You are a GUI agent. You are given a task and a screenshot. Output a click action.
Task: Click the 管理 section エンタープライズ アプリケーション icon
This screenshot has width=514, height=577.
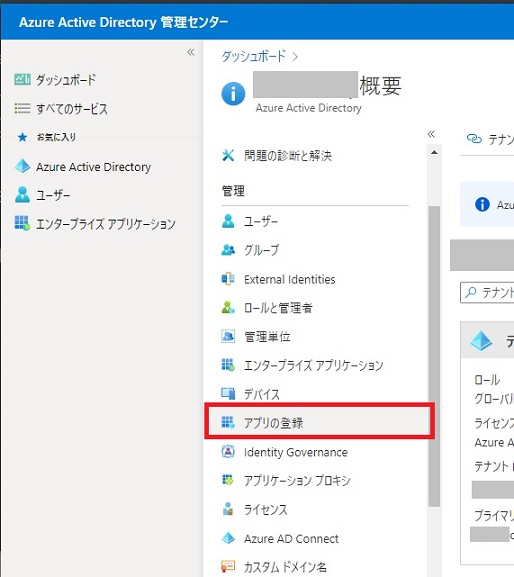click(x=228, y=365)
